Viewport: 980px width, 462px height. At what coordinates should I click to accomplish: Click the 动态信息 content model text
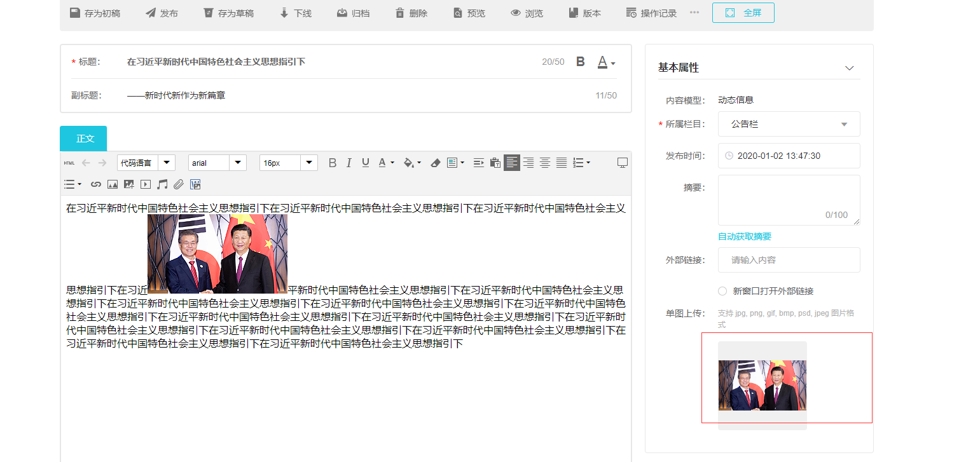[x=736, y=100]
